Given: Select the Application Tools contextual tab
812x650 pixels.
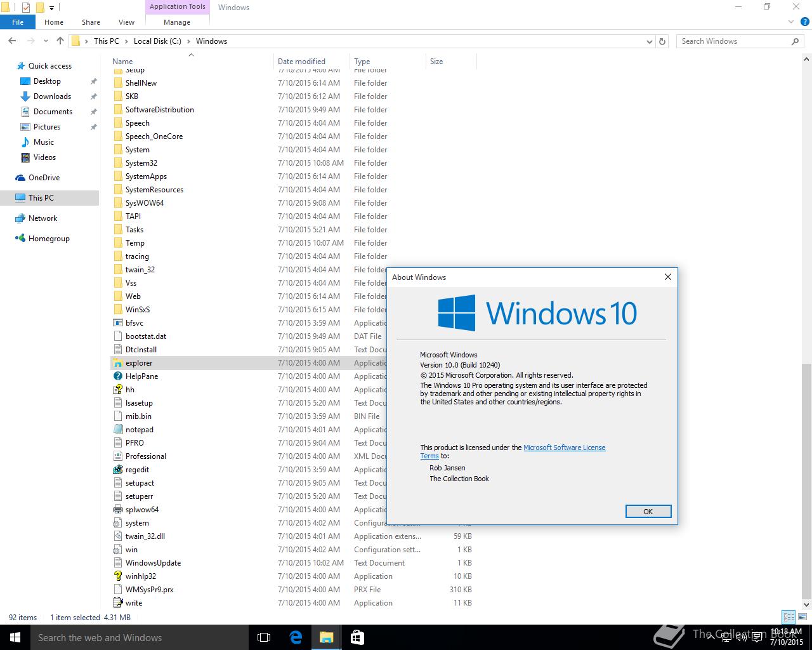Looking at the screenshot, I should (x=178, y=7).
